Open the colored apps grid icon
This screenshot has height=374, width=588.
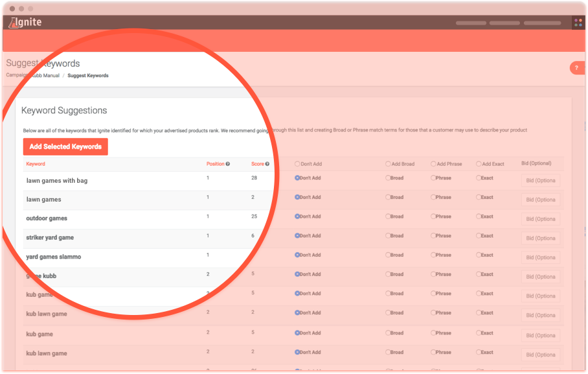578,23
